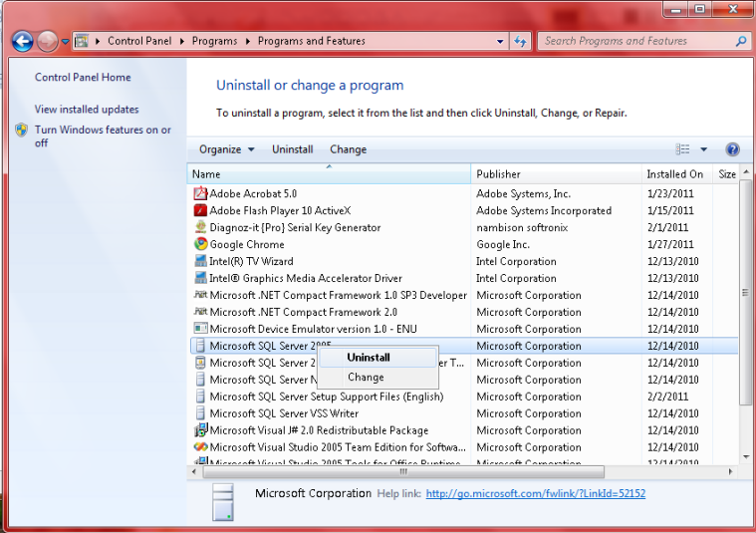
Task: Click the Google Chrome icon in the list
Action: click(x=200, y=244)
